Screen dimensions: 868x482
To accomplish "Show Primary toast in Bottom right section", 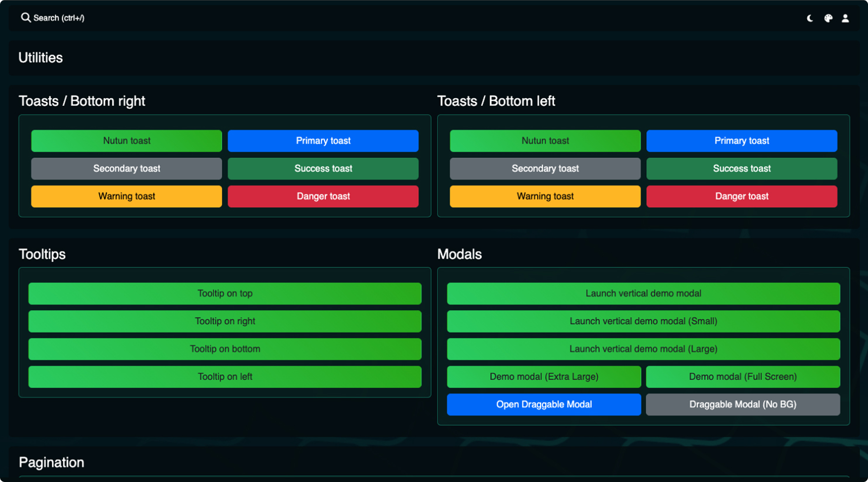I will pyautogui.click(x=323, y=141).
